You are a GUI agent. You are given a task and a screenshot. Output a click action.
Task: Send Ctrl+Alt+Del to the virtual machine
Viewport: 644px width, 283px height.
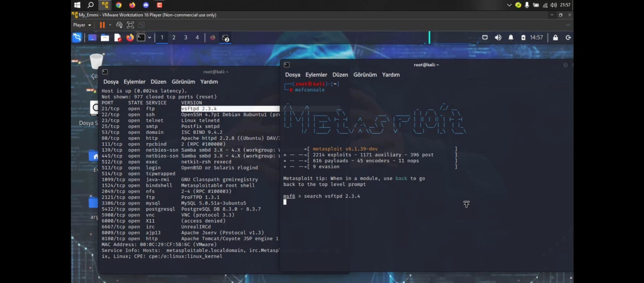pyautogui.click(x=119, y=25)
